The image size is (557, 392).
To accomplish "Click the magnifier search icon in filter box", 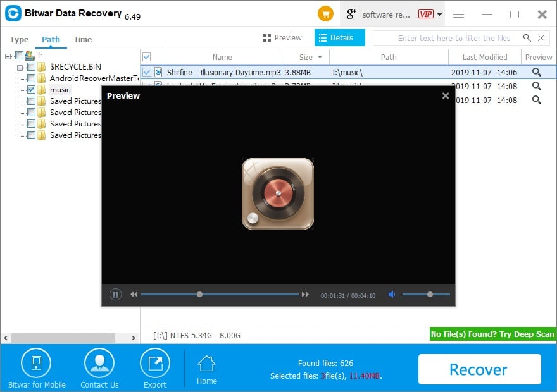I will click(527, 37).
